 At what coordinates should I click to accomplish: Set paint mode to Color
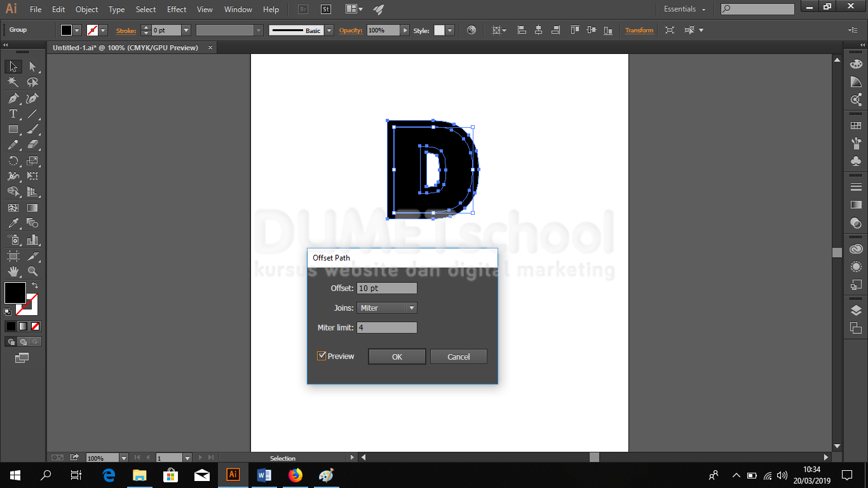11,326
